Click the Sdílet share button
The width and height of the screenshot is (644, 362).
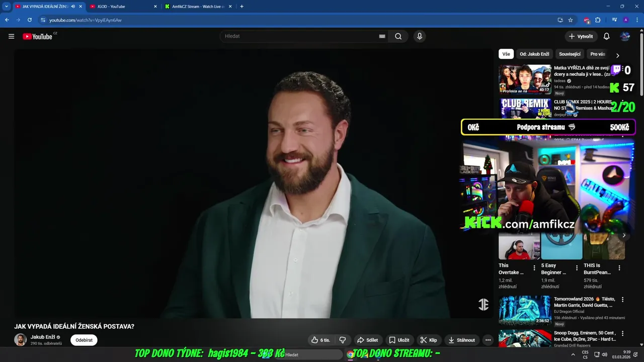point(367,340)
